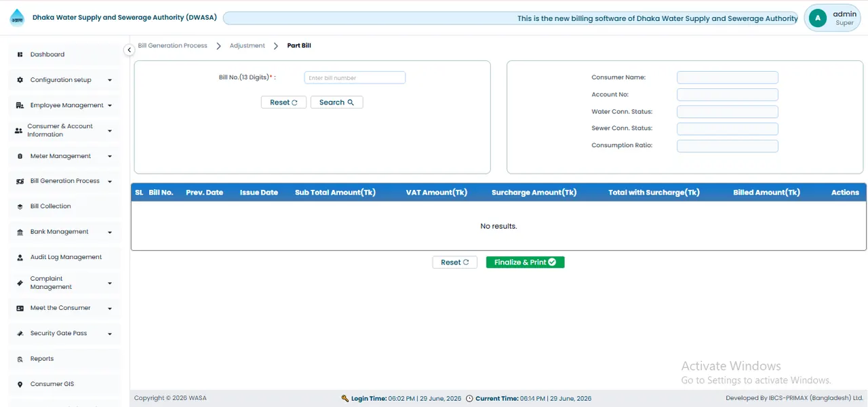Screen dimensions: 868x407
Task: Click the admin avatar icon
Action: pyautogui.click(x=818, y=18)
